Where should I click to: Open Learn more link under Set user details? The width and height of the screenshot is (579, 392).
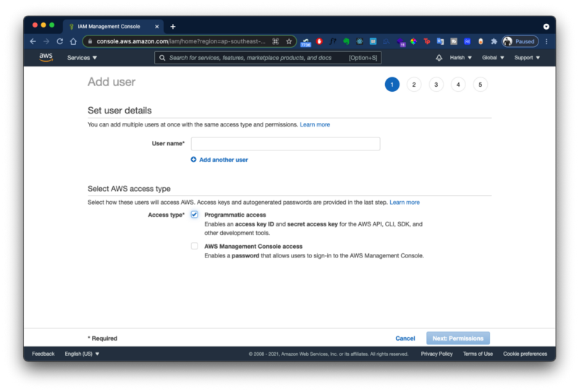315,124
